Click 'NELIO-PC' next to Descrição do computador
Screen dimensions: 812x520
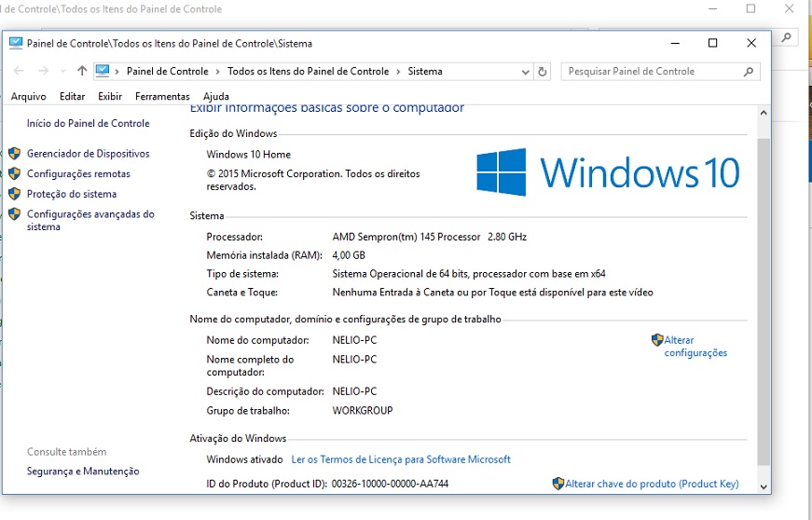(355, 391)
